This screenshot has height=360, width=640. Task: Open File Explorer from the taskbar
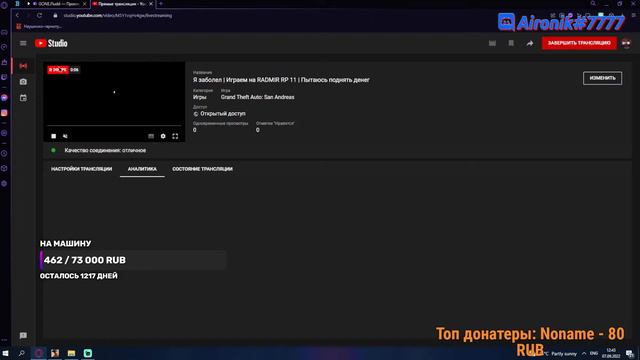[71, 353]
